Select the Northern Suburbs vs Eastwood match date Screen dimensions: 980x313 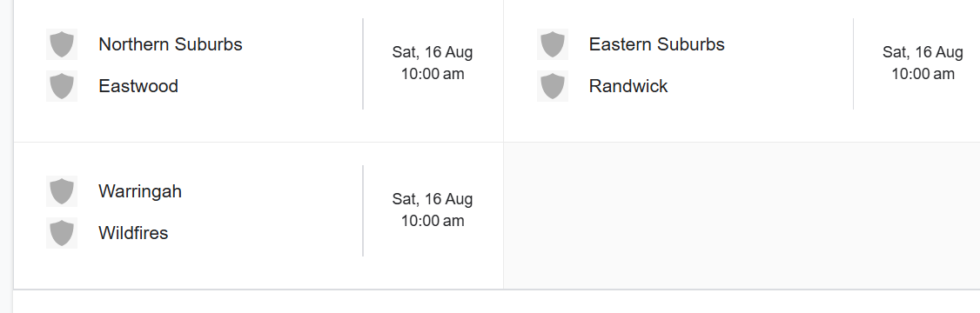(x=433, y=52)
